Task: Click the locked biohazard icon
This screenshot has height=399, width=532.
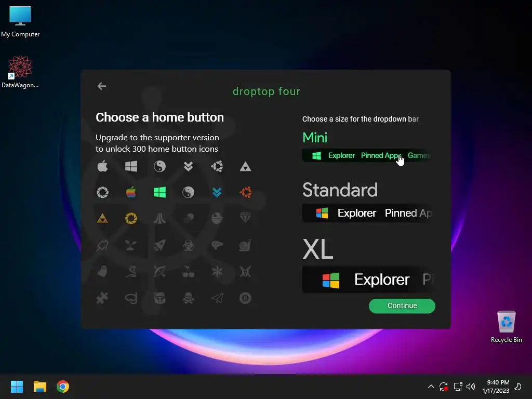Action: [x=188, y=245]
